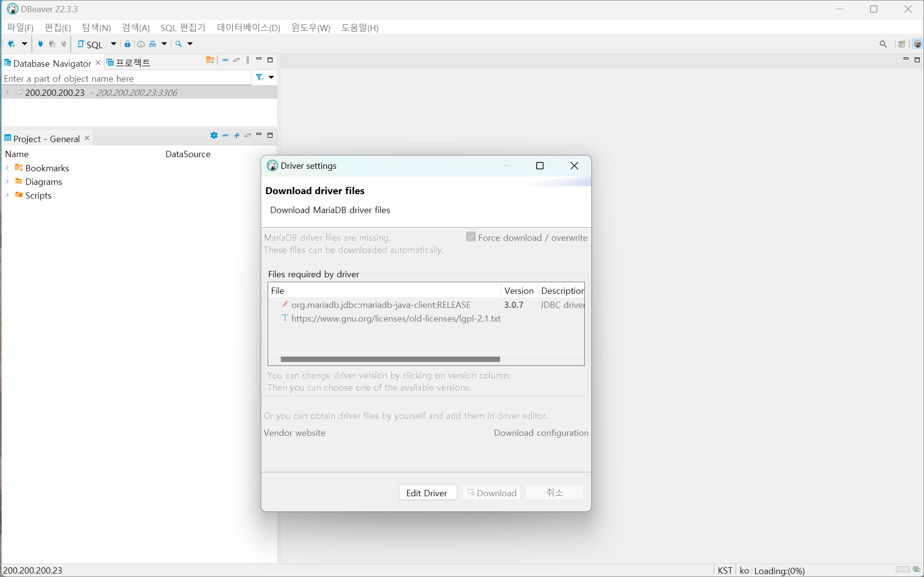
Task: Open dropdown beside the toolbar search icon
Action: click(x=190, y=44)
